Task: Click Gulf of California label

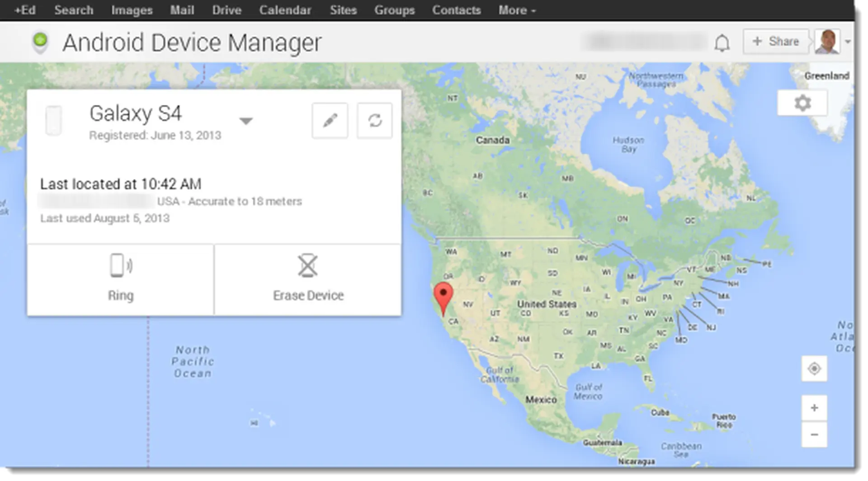Action: click(x=500, y=375)
